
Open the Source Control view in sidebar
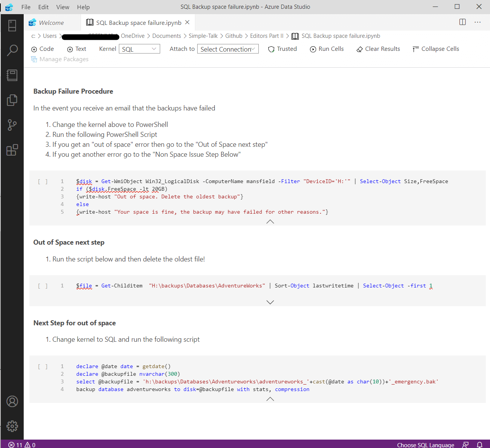pyautogui.click(x=12, y=125)
